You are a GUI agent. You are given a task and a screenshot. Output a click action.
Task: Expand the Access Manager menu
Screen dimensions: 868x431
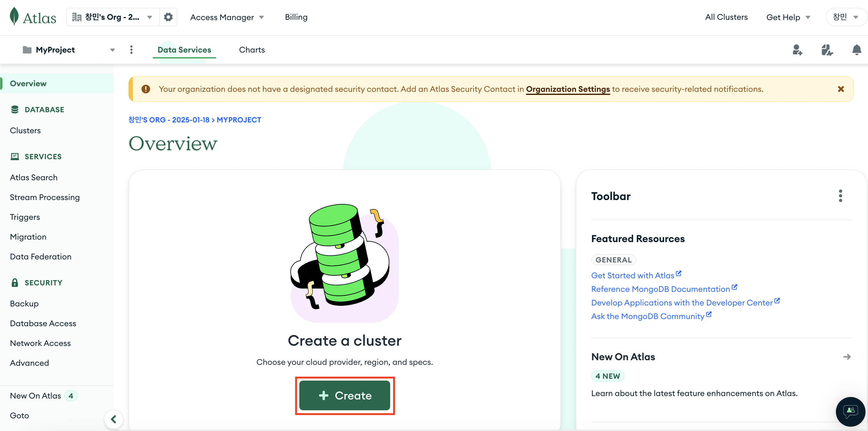(x=227, y=17)
